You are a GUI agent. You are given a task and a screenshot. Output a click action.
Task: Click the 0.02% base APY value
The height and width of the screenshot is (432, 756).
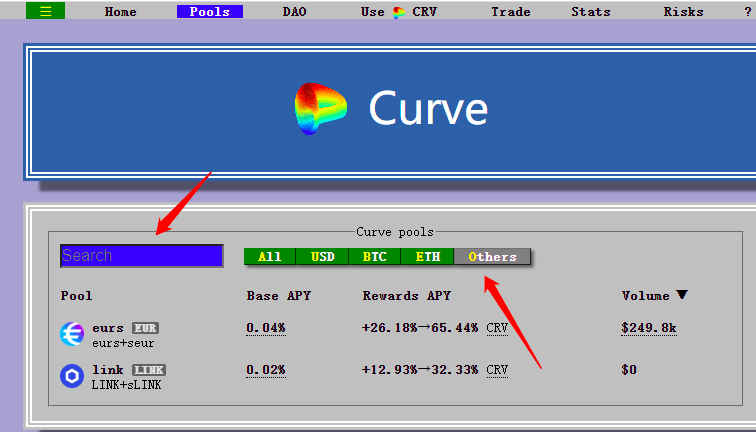(266, 370)
